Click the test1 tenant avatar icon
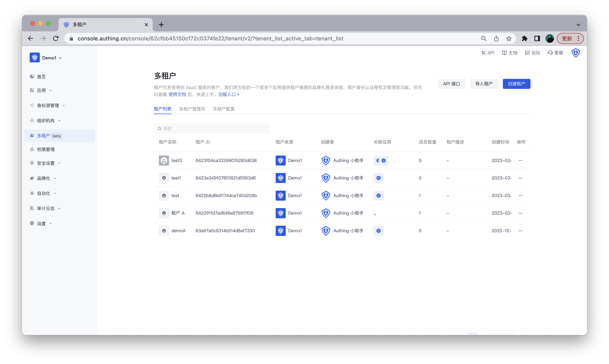 pos(164,178)
